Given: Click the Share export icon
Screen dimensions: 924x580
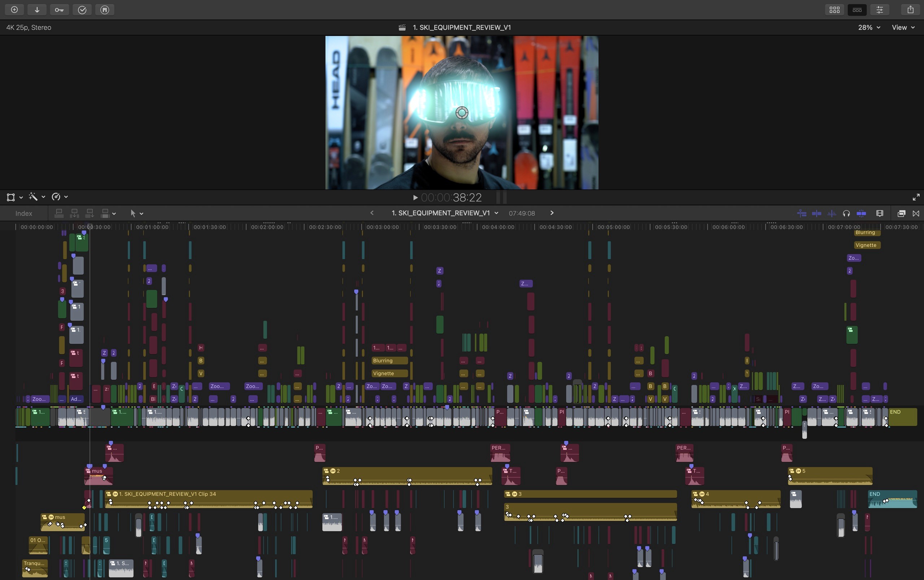Looking at the screenshot, I should tap(910, 10).
